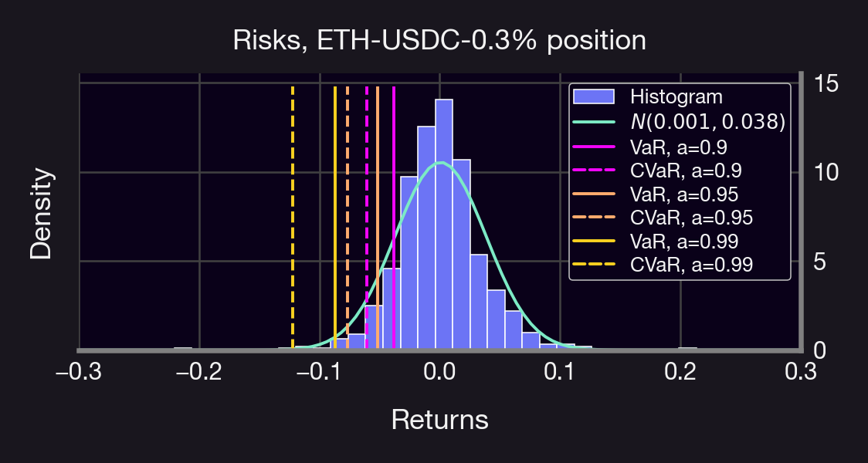Click the 15 tick label on right axis
The width and height of the screenshot is (868, 463).
(826, 83)
